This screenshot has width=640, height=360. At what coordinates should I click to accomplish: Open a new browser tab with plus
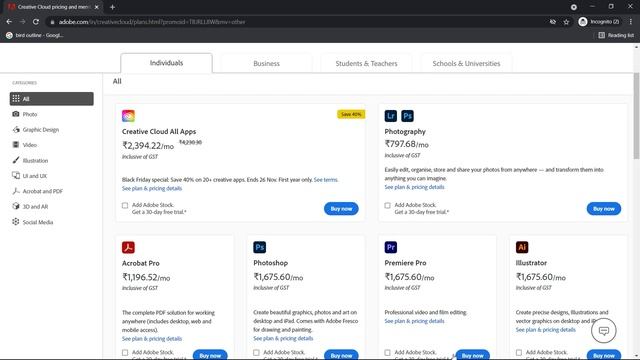click(x=112, y=7)
